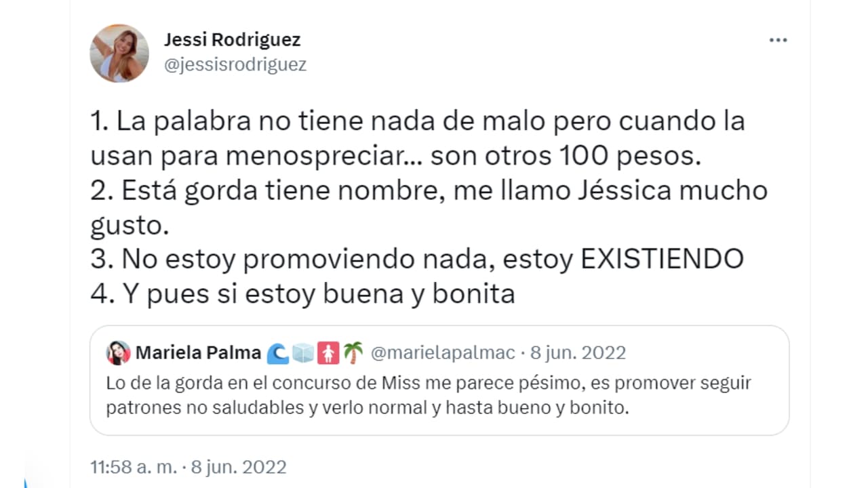Open Mariela Palma's name in quoted tweet
Screen dimensions: 868x488
click(x=198, y=353)
